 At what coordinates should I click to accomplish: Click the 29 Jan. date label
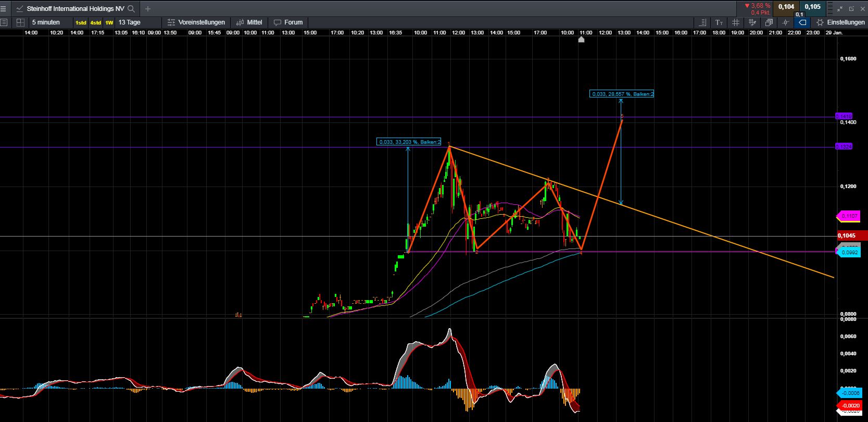coord(834,32)
